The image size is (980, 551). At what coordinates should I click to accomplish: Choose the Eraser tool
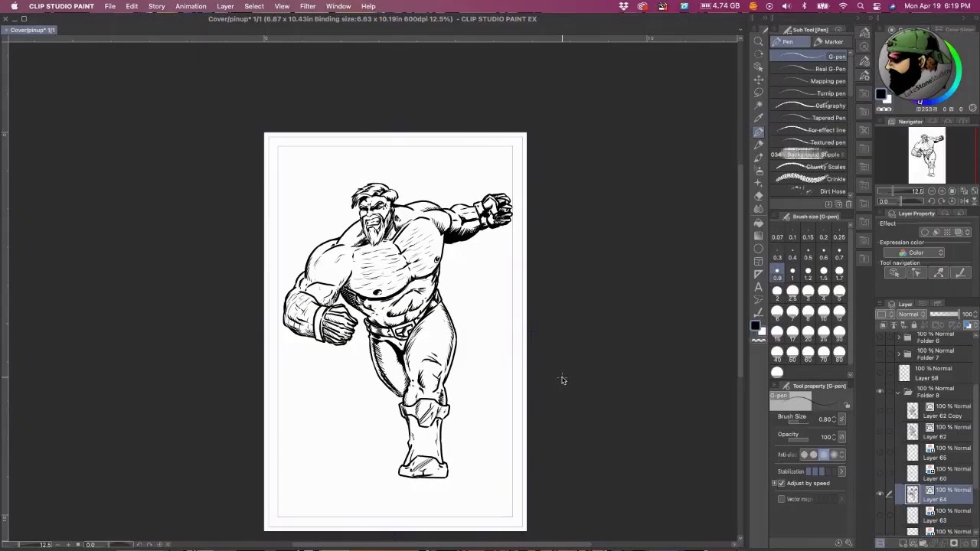point(758,196)
